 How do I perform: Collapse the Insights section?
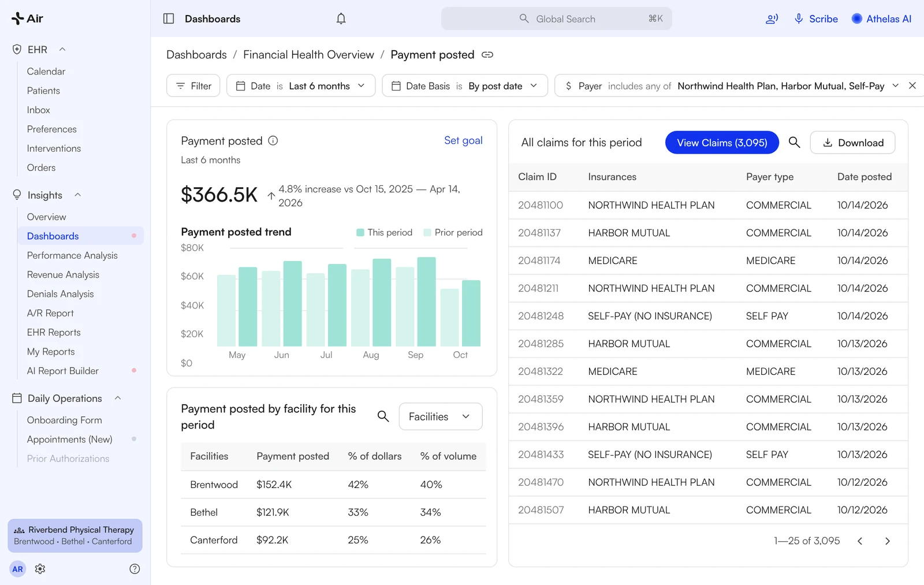pyautogui.click(x=77, y=195)
